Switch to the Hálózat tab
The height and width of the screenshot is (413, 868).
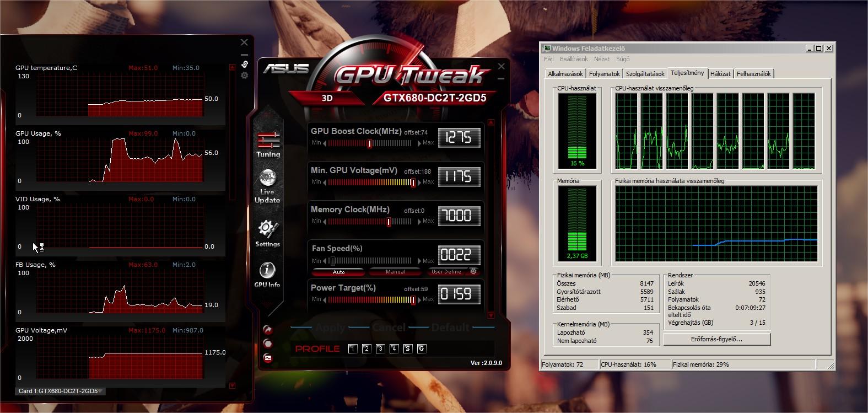coord(720,74)
